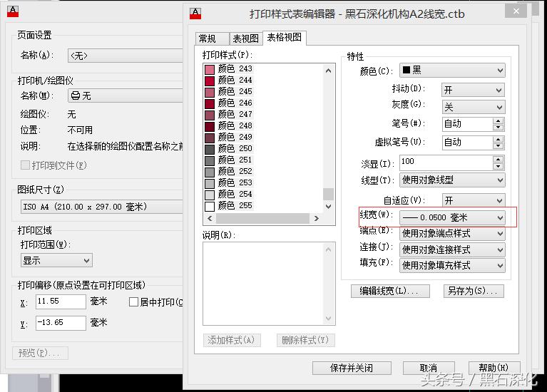Click the plot styles list down scroll arrow
The width and height of the screenshot is (547, 392).
pyautogui.click(x=328, y=207)
